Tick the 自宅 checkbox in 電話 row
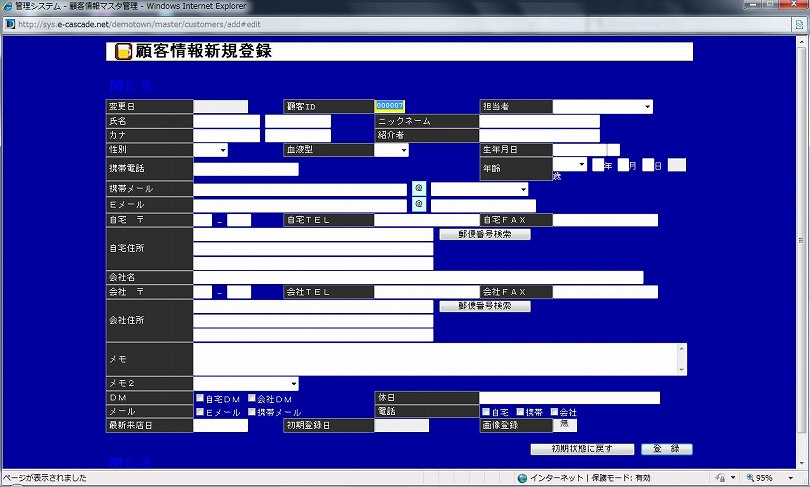 486,412
